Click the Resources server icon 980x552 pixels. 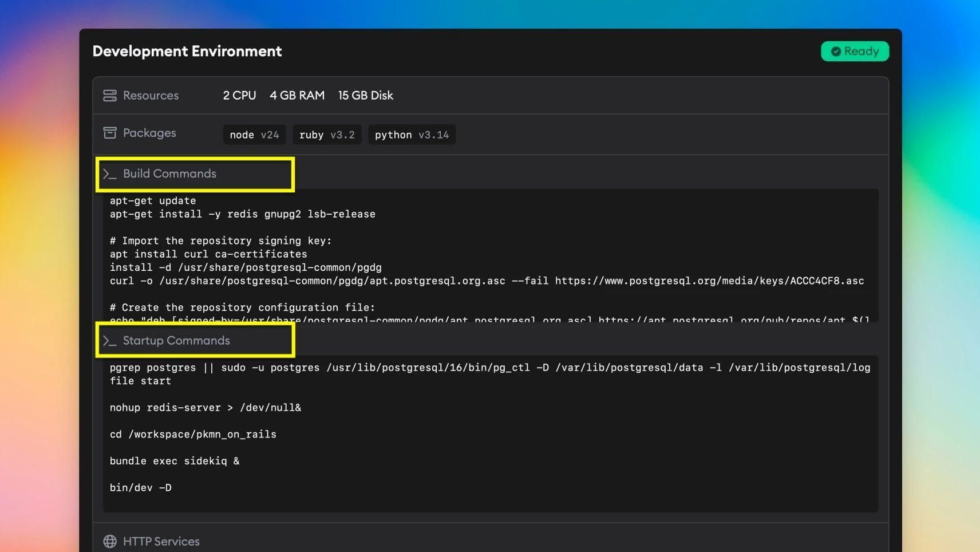click(x=110, y=96)
